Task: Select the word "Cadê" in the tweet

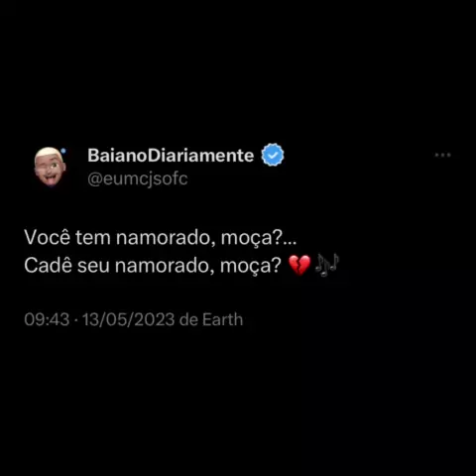Action: click(x=48, y=265)
